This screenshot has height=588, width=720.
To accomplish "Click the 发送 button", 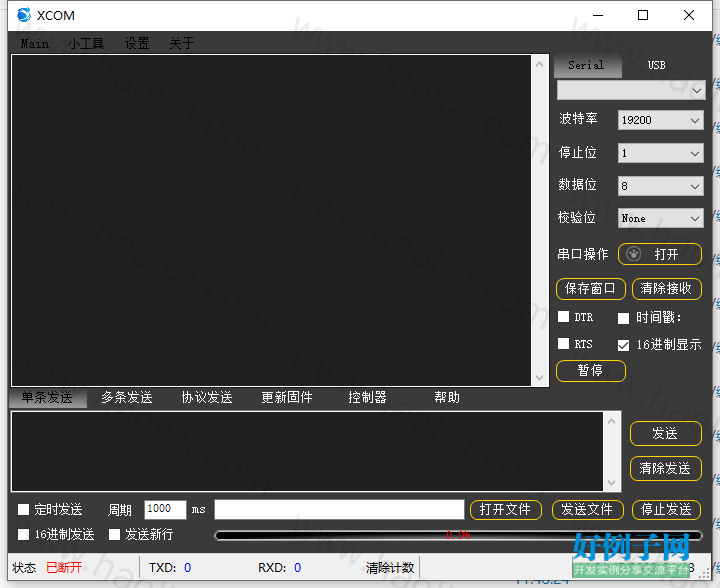I will click(666, 434).
